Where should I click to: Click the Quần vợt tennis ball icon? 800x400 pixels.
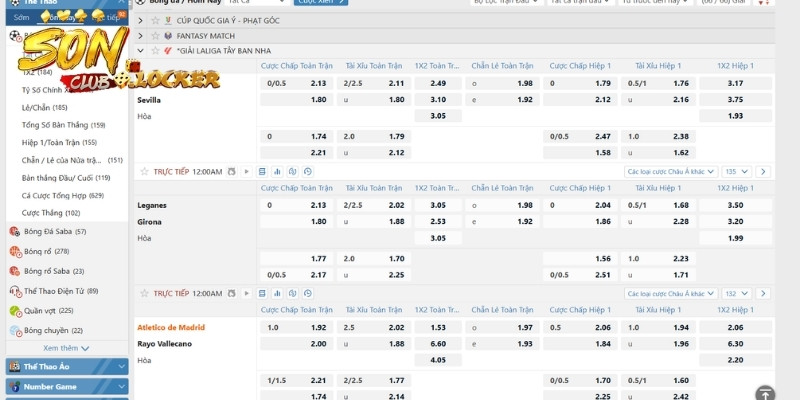[15, 311]
